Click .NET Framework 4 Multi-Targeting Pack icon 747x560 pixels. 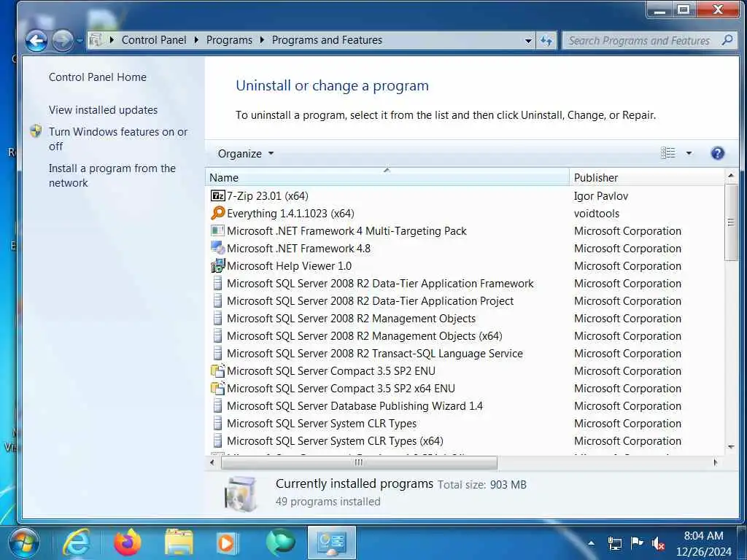(217, 231)
